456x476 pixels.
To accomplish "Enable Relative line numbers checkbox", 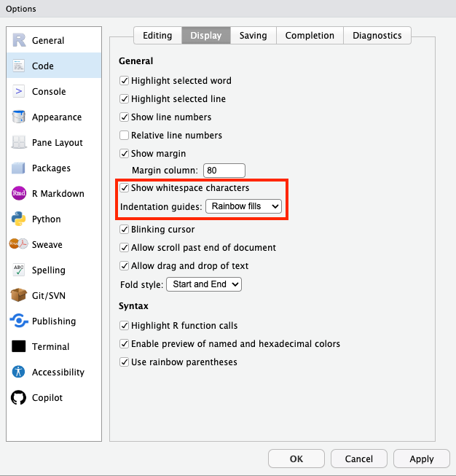I will click(x=125, y=136).
